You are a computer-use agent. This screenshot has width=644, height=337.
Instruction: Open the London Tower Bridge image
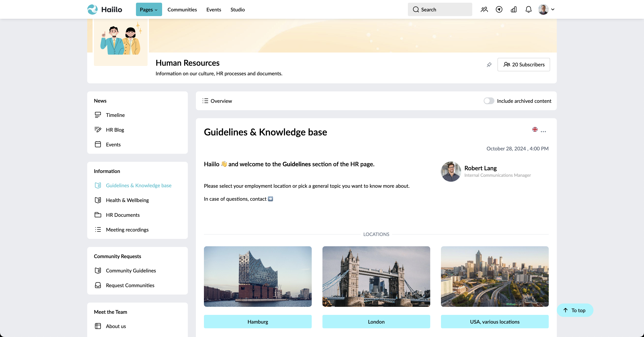pos(376,276)
